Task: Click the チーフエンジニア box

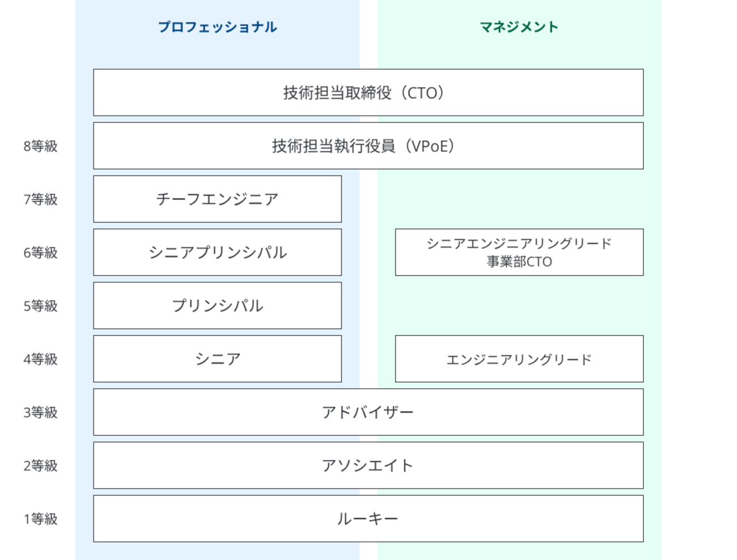Action: pyautogui.click(x=218, y=199)
